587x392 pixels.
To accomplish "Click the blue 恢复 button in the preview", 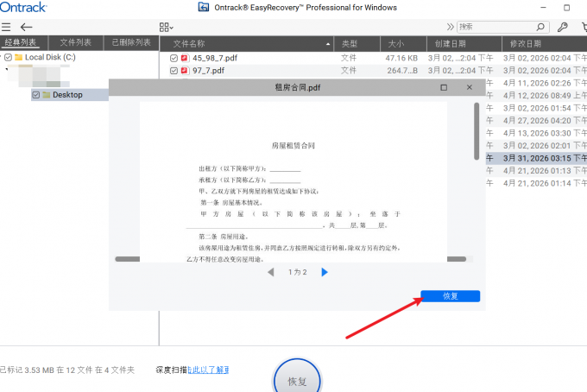I will point(451,296).
